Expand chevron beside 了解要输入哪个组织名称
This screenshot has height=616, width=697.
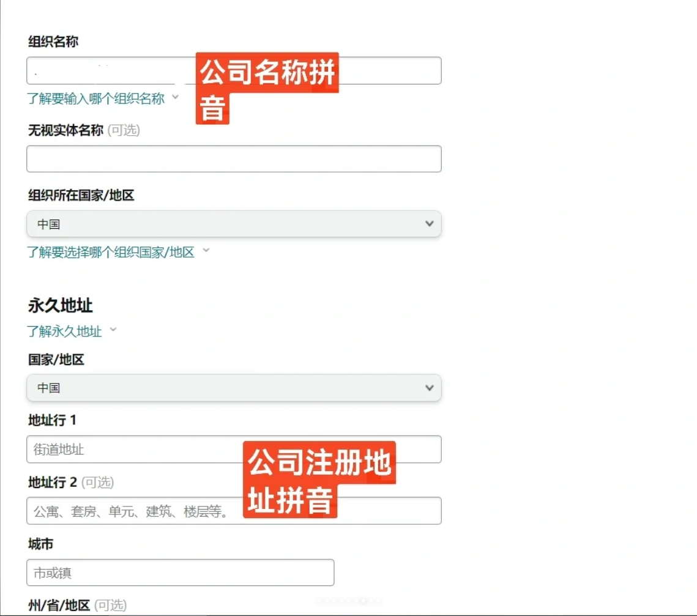[x=176, y=97]
